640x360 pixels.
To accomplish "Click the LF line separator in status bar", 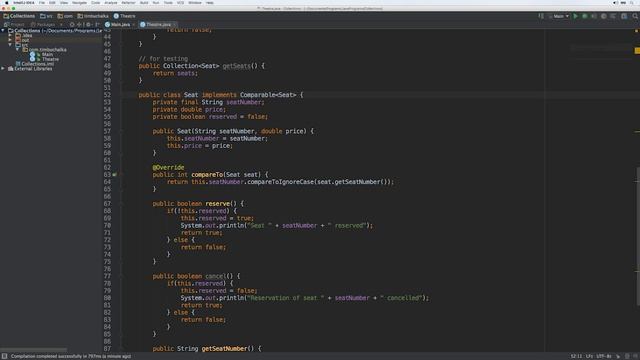I will 589,356.
